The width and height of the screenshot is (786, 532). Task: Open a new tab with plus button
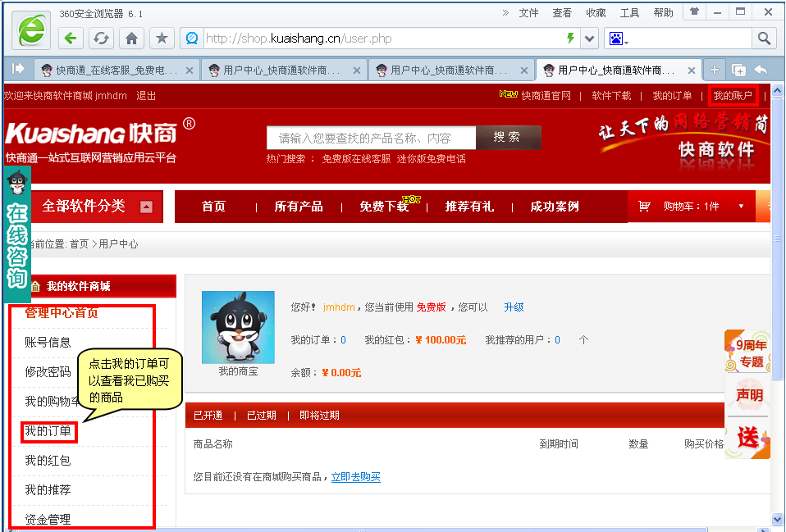click(x=715, y=70)
